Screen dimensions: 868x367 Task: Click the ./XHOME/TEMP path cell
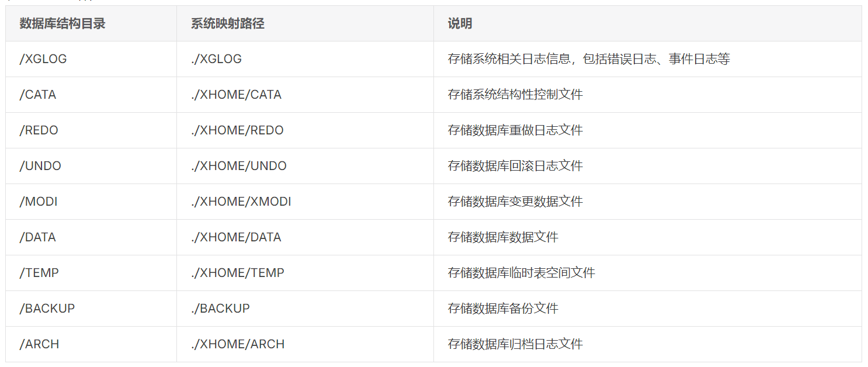pyautogui.click(x=237, y=273)
